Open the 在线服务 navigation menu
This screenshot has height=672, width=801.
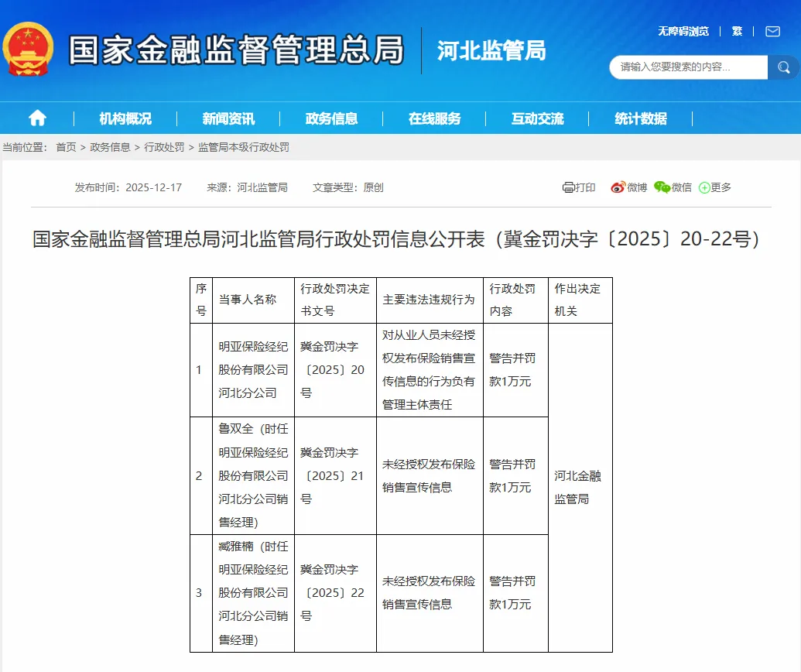(x=436, y=117)
